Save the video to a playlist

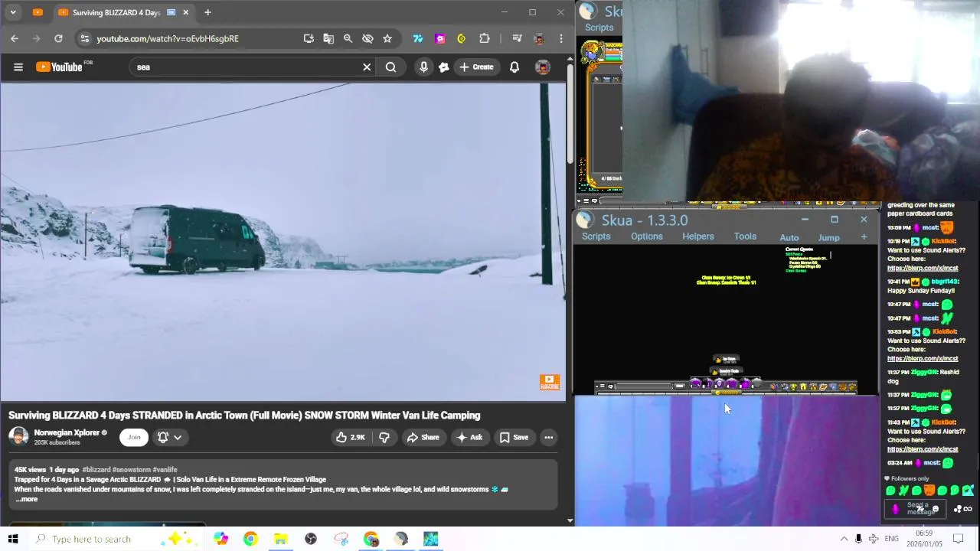click(x=514, y=438)
